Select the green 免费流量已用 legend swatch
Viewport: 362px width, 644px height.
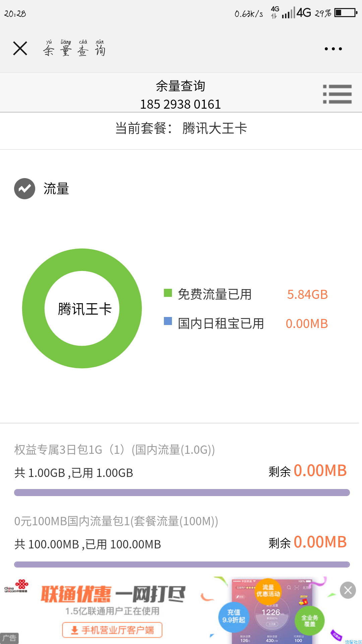168,293
